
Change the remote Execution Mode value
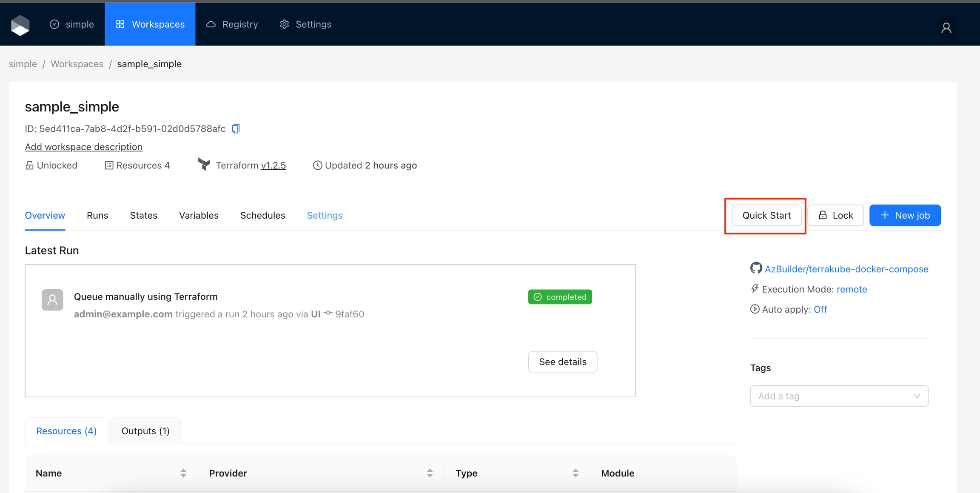852,289
